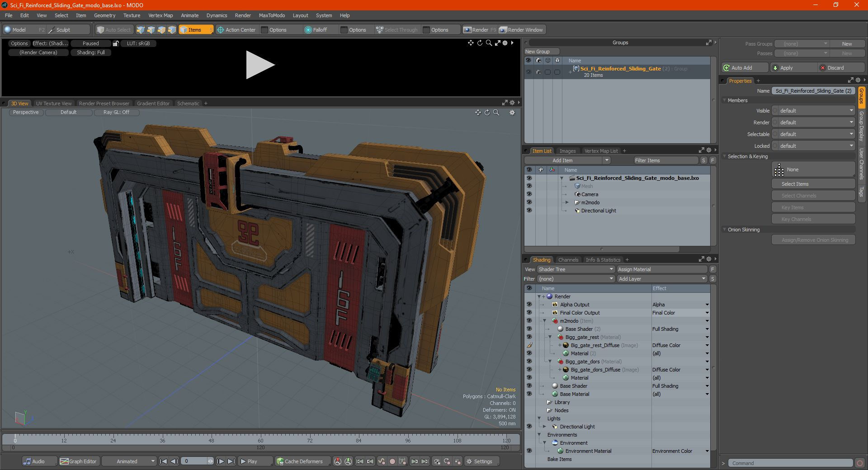Viewport: 868px width, 470px height.
Task: Open the Geometry menu
Action: point(104,15)
